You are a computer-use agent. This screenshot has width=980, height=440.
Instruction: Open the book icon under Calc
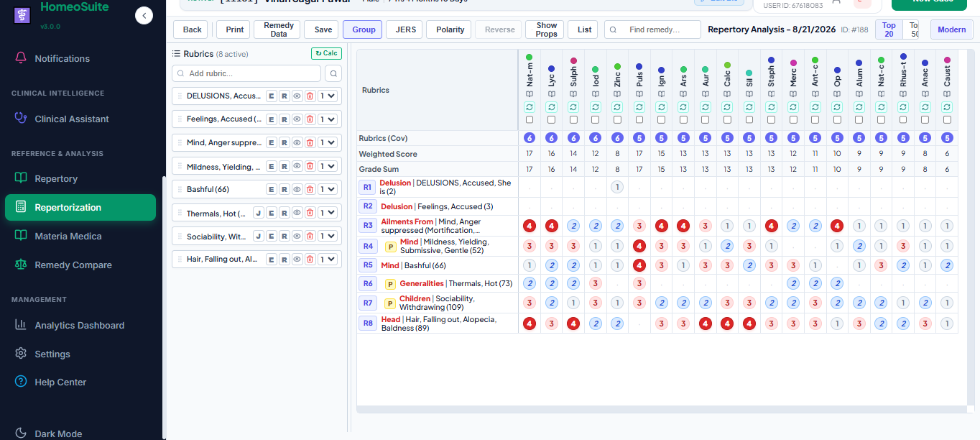tap(727, 94)
